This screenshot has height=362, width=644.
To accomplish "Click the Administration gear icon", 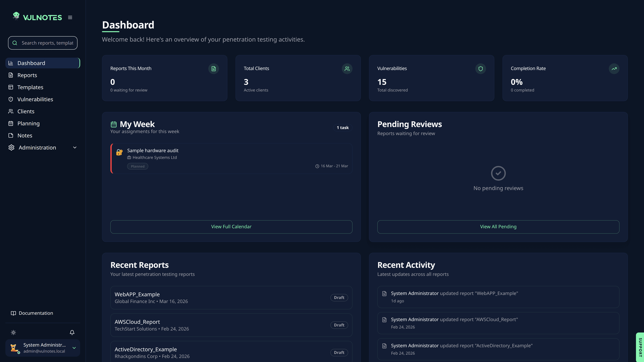I will pyautogui.click(x=11, y=148).
